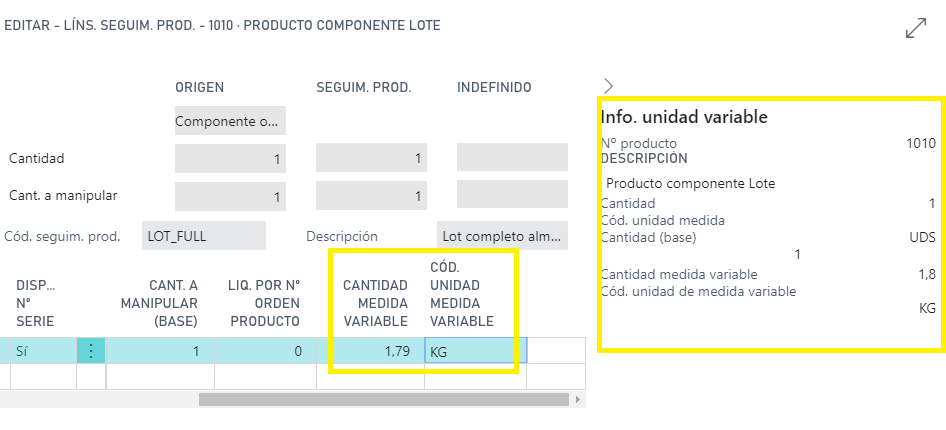Screen dimensions: 946x430
Task: Click the Lot completo alm... description field
Action: [x=502, y=236]
